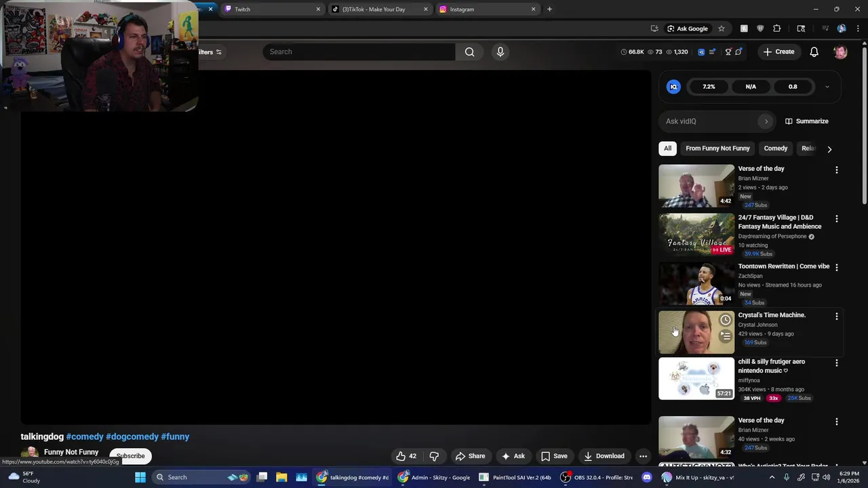Subscribe to Funny Not Funny
This screenshot has height=488, width=868.
(x=130, y=456)
